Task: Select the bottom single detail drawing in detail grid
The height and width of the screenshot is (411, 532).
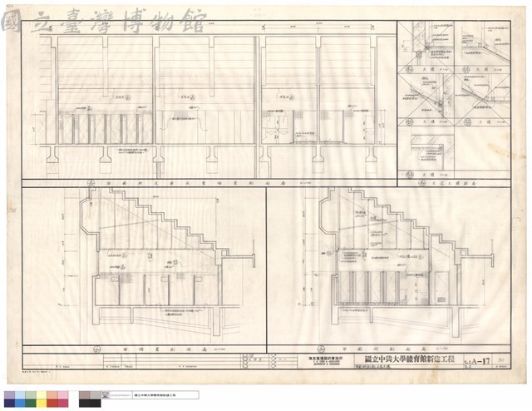Action: tap(426, 152)
